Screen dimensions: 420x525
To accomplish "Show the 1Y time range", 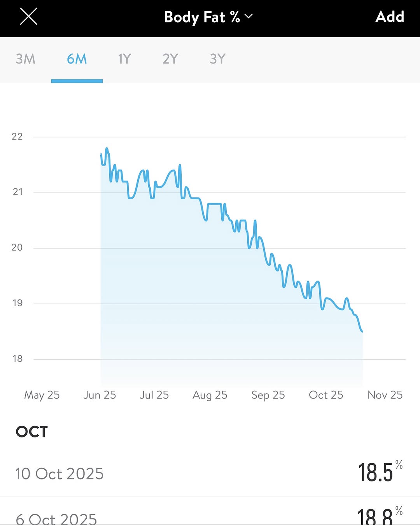I will point(124,59).
